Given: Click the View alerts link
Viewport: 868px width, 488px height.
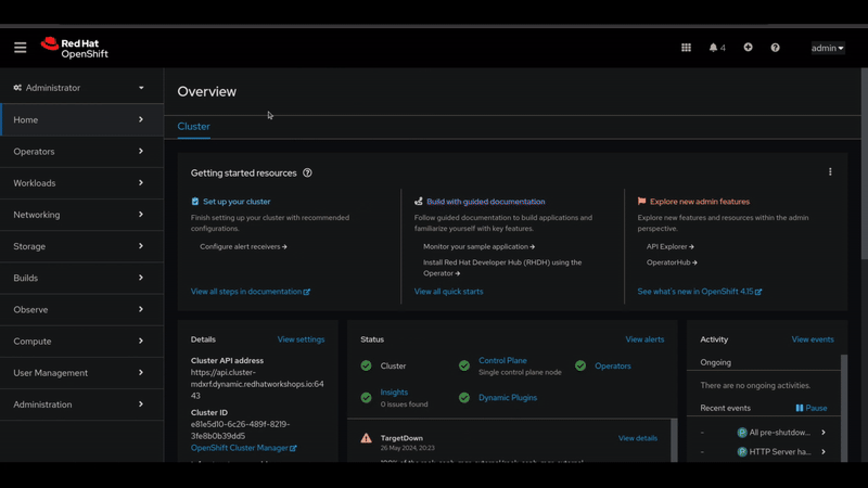Looking at the screenshot, I should click(x=644, y=339).
